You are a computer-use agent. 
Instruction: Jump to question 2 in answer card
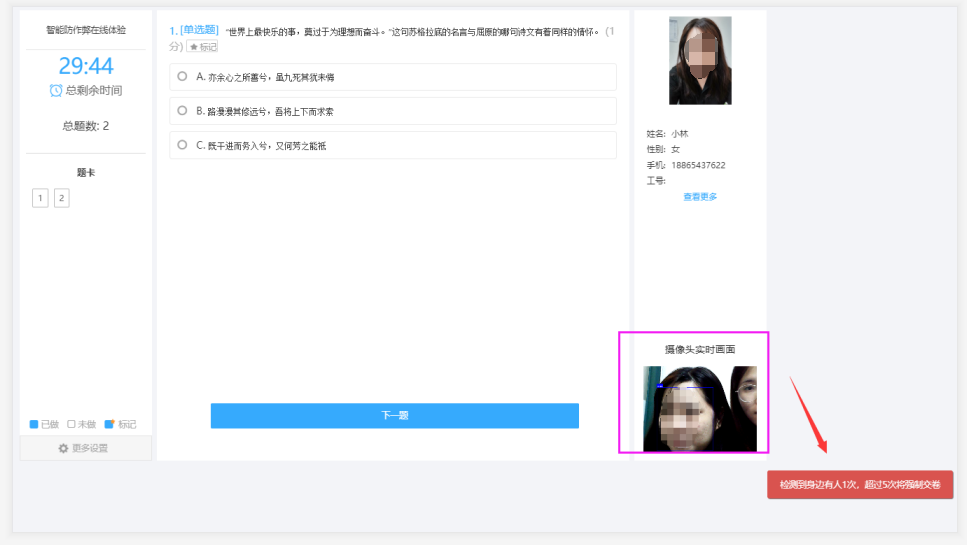pos(62,198)
